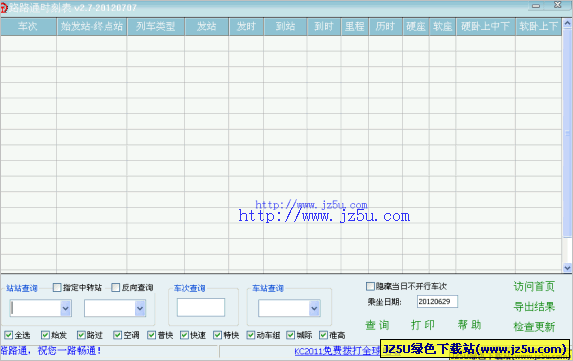Click the 软卧上下 column header
Image resolution: width=573 pixels, height=361 pixels.
(539, 26)
